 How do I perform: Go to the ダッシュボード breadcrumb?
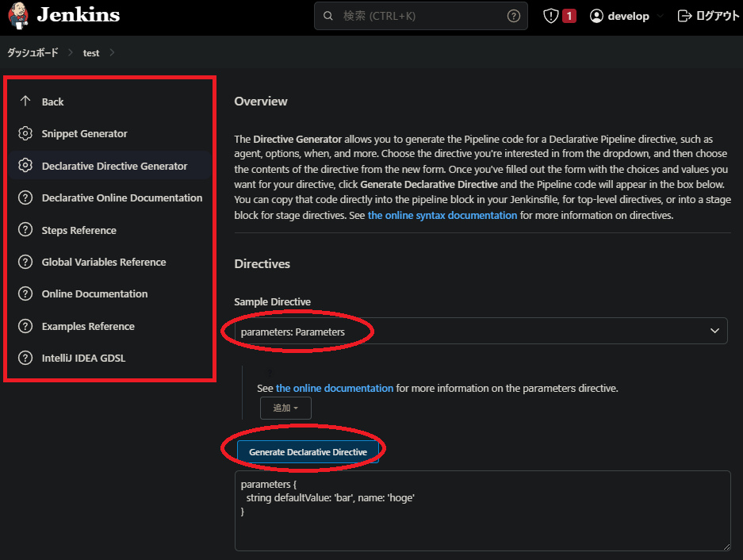tap(33, 52)
